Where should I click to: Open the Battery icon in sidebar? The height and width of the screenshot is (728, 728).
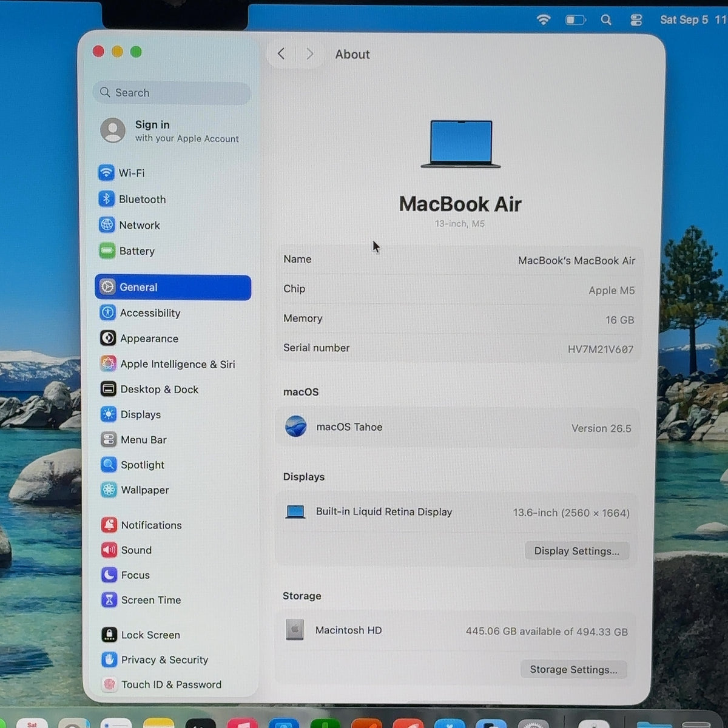[107, 251]
